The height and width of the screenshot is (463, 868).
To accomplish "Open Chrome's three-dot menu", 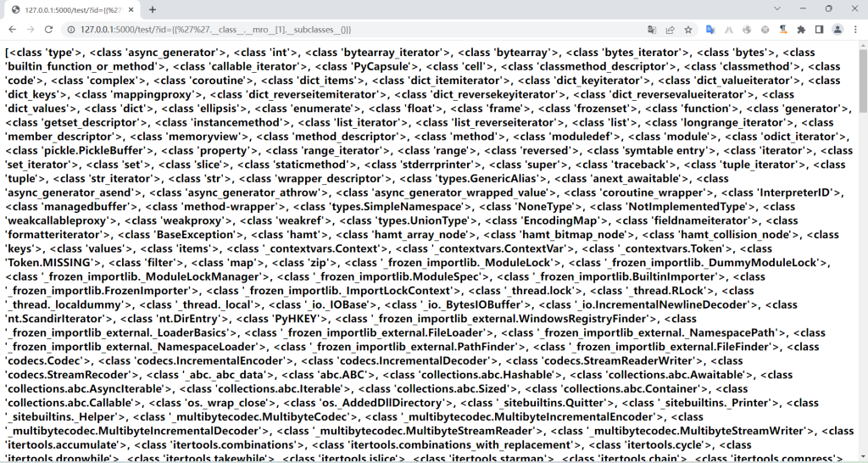I will tap(854, 30).
